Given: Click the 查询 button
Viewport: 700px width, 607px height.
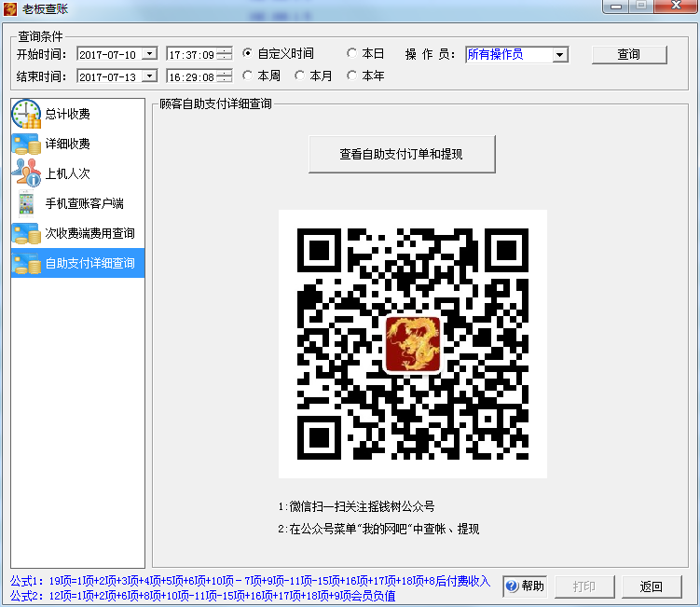Looking at the screenshot, I should (x=629, y=54).
